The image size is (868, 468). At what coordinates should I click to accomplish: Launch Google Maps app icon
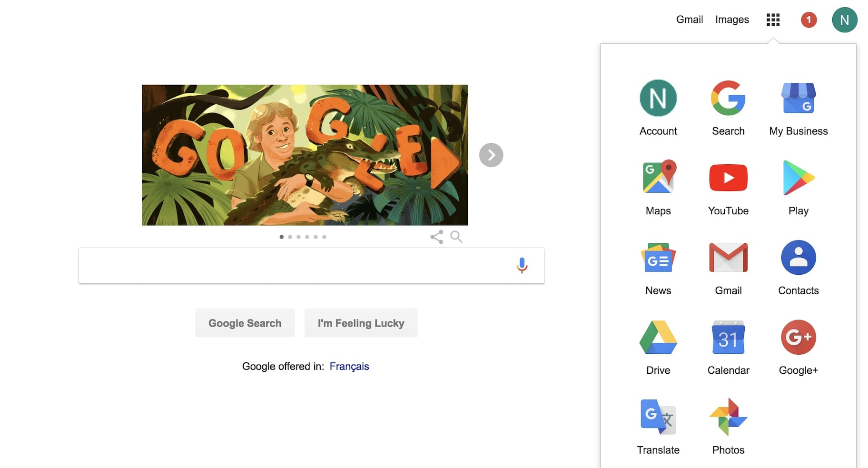click(x=658, y=177)
